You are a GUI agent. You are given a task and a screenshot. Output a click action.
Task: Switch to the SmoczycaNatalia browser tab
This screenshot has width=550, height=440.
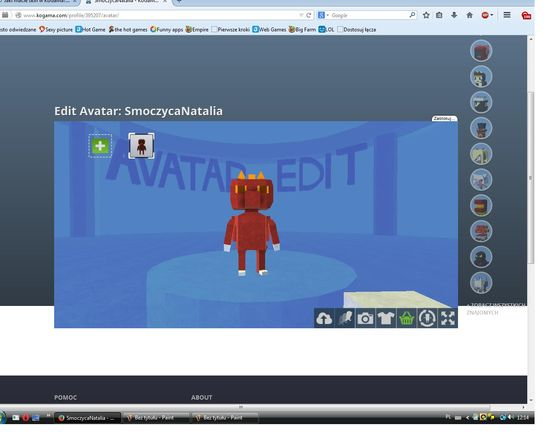(x=127, y=2)
